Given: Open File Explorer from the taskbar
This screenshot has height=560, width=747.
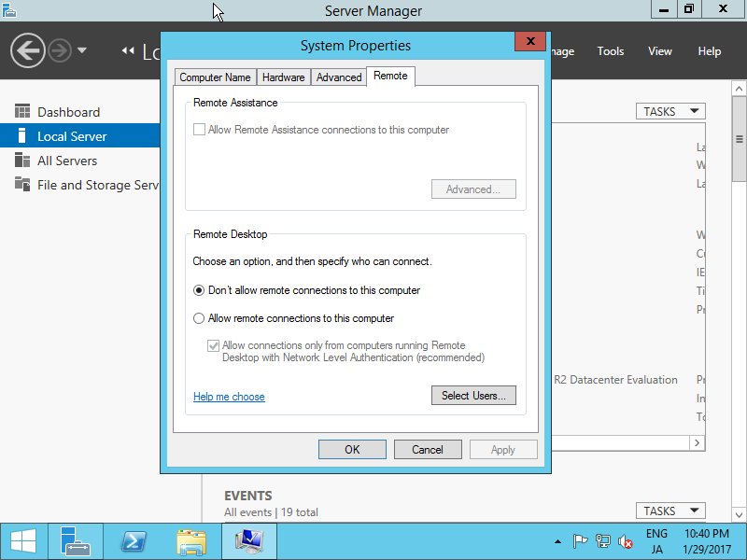Looking at the screenshot, I should pos(190,541).
